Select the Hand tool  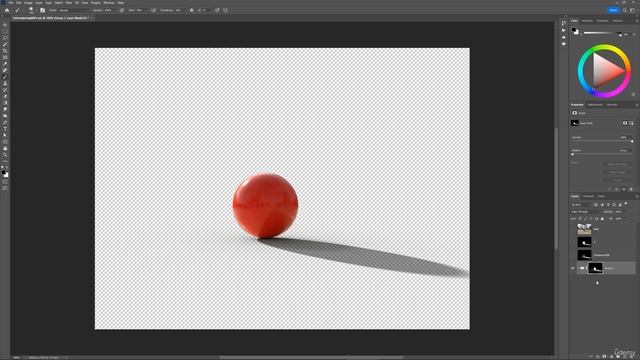[5, 148]
